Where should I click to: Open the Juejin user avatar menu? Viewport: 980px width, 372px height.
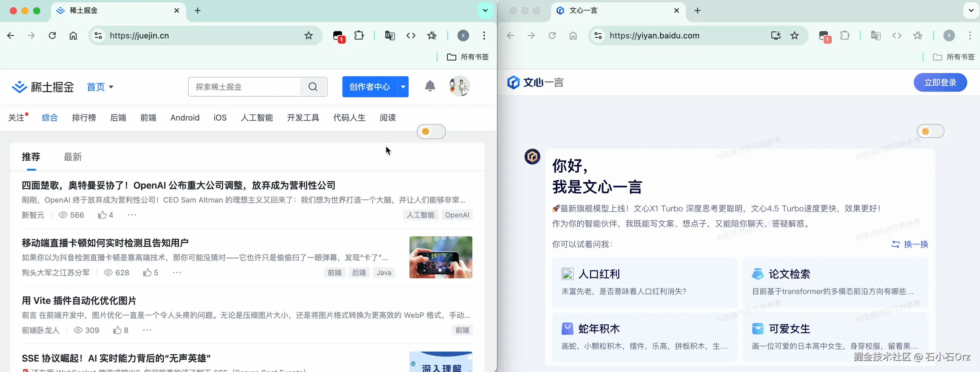[x=459, y=86]
